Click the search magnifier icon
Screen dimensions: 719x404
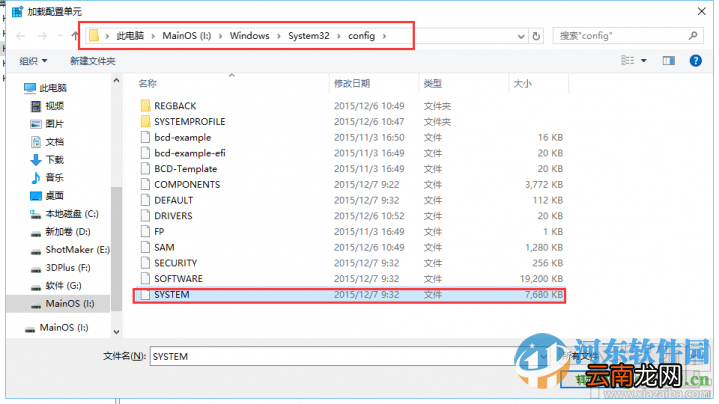(693, 35)
